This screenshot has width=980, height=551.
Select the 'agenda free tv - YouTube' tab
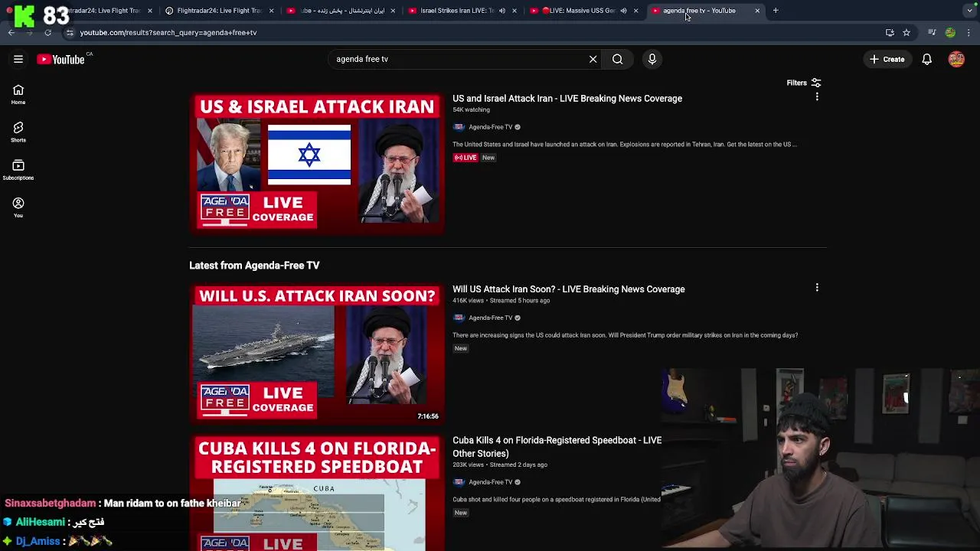[x=698, y=11]
